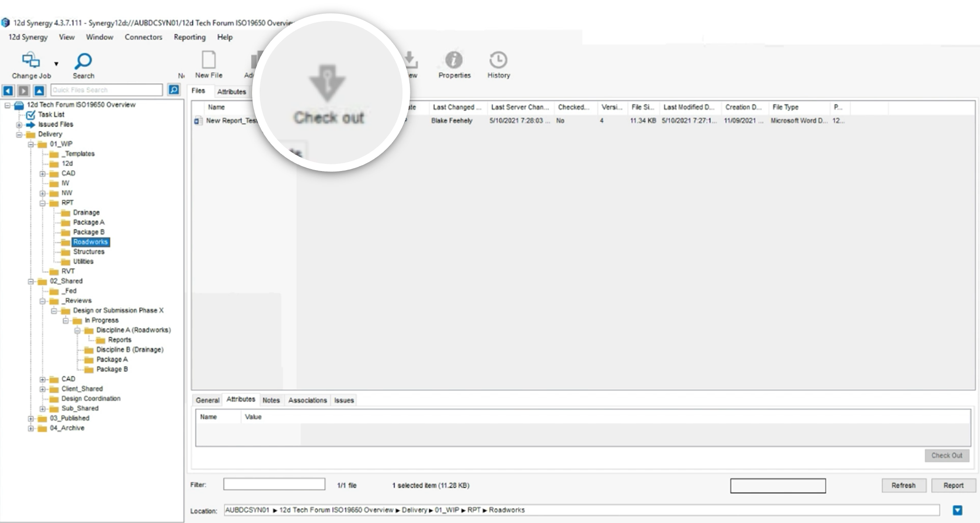Viewport: 980px width, 523px height.
Task: Create a New File from toolbar
Action: tap(209, 65)
